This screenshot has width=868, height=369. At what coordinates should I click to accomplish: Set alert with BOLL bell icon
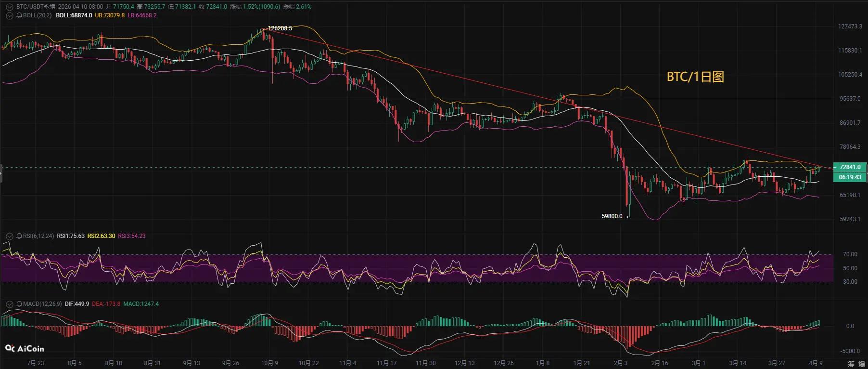tap(19, 15)
